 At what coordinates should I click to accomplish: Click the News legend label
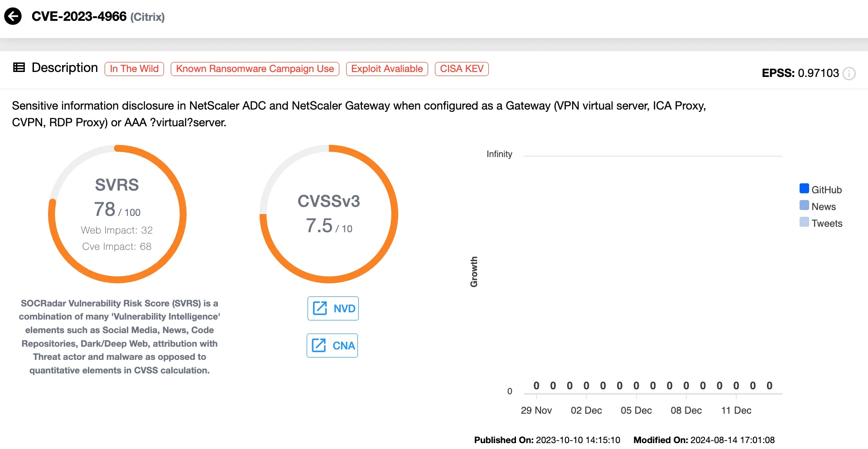[824, 207]
